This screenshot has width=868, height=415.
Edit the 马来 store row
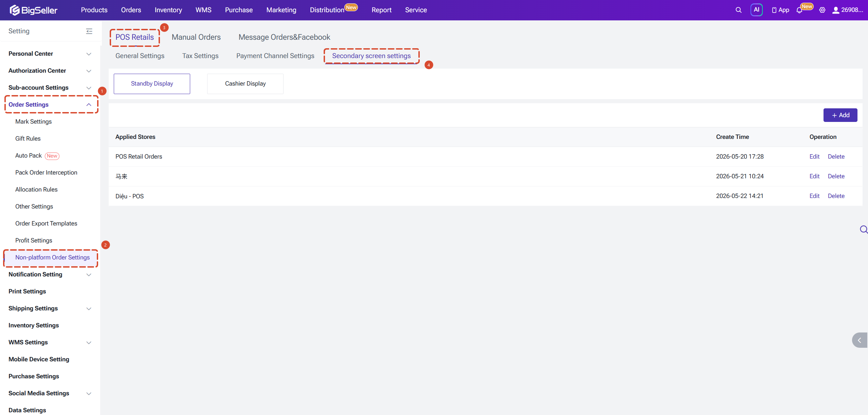[x=814, y=176]
